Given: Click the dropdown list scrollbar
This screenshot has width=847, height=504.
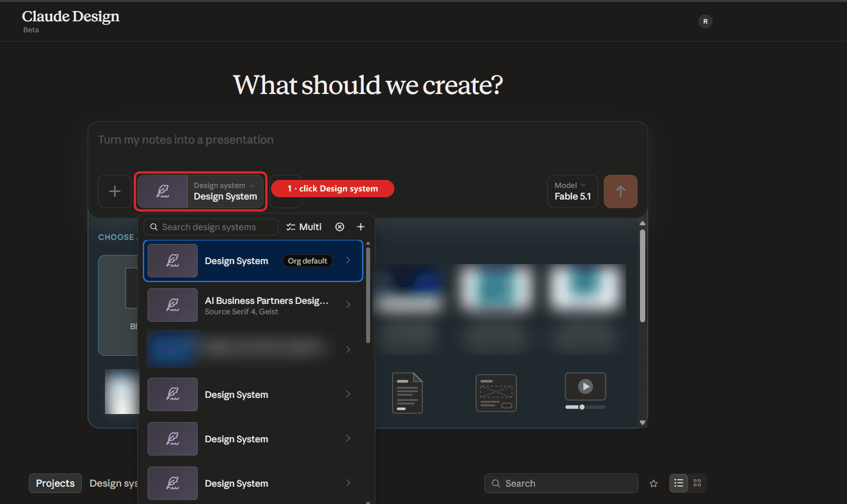Looking at the screenshot, I should click(x=368, y=295).
